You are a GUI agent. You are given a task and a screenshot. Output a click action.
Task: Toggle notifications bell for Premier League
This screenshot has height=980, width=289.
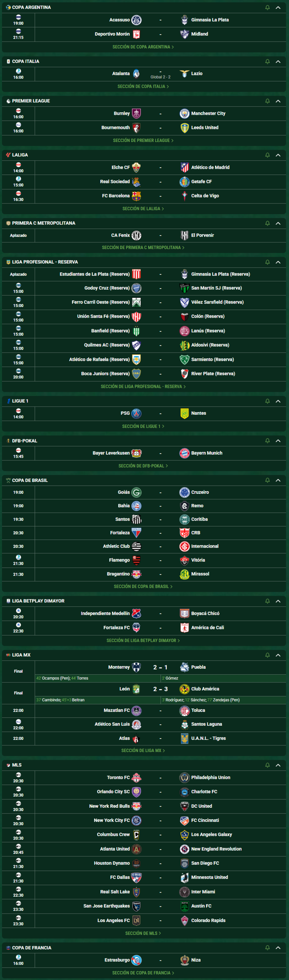click(x=267, y=101)
